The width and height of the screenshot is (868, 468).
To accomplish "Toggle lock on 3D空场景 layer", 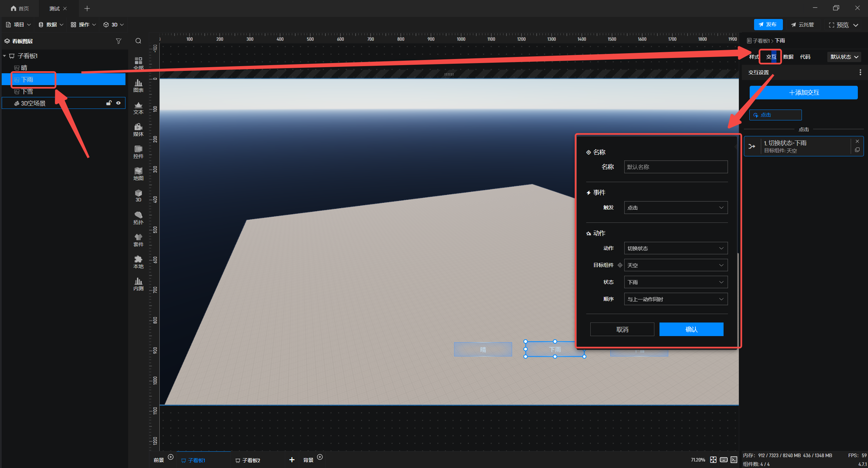I will pos(109,103).
